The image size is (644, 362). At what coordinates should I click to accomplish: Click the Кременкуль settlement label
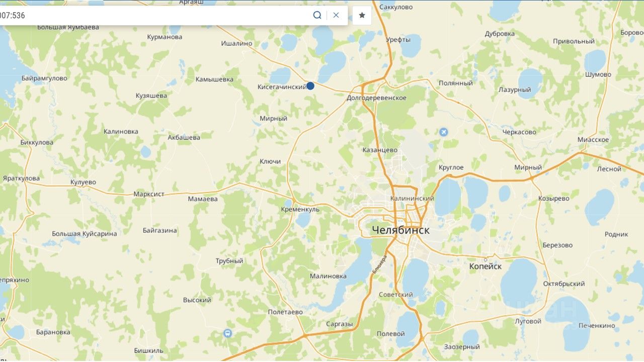(300, 209)
